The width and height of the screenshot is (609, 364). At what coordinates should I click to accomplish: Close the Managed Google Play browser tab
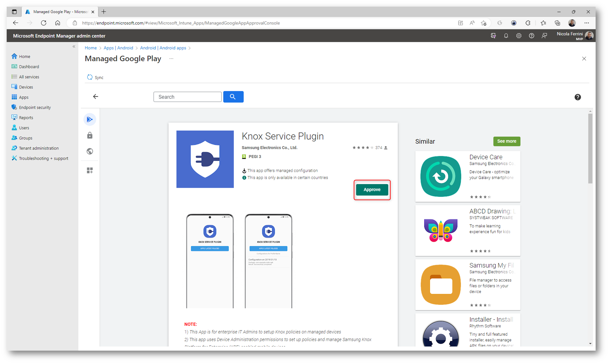(93, 12)
